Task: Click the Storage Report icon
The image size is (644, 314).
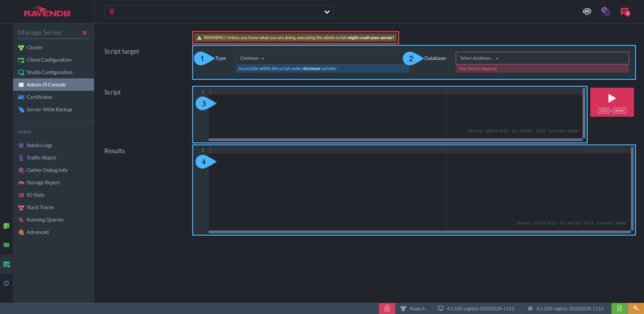Action: [x=21, y=183]
